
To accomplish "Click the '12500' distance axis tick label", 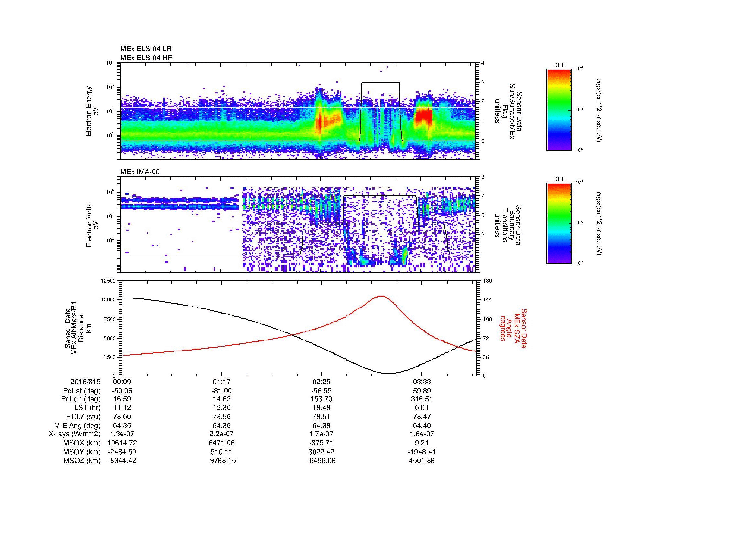I will click(108, 281).
